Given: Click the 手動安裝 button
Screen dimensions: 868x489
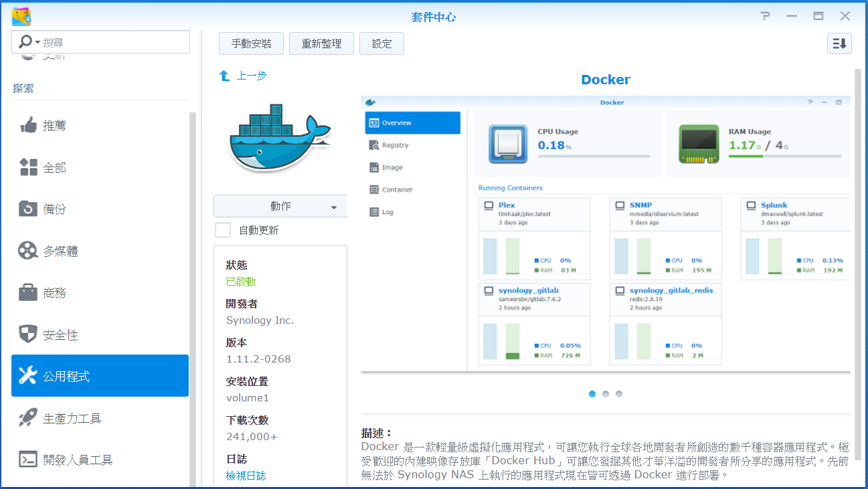Looking at the screenshot, I should (x=252, y=43).
